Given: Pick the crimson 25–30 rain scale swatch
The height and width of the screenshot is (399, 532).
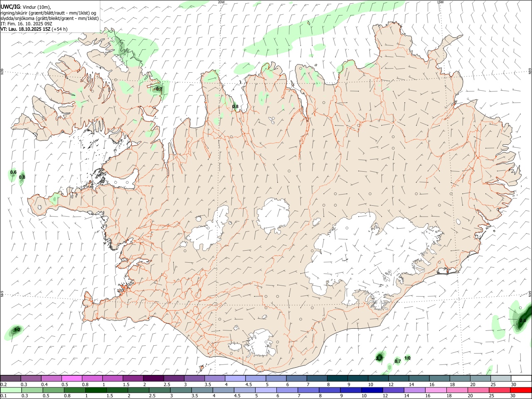Looking at the screenshot, I should (500, 390).
